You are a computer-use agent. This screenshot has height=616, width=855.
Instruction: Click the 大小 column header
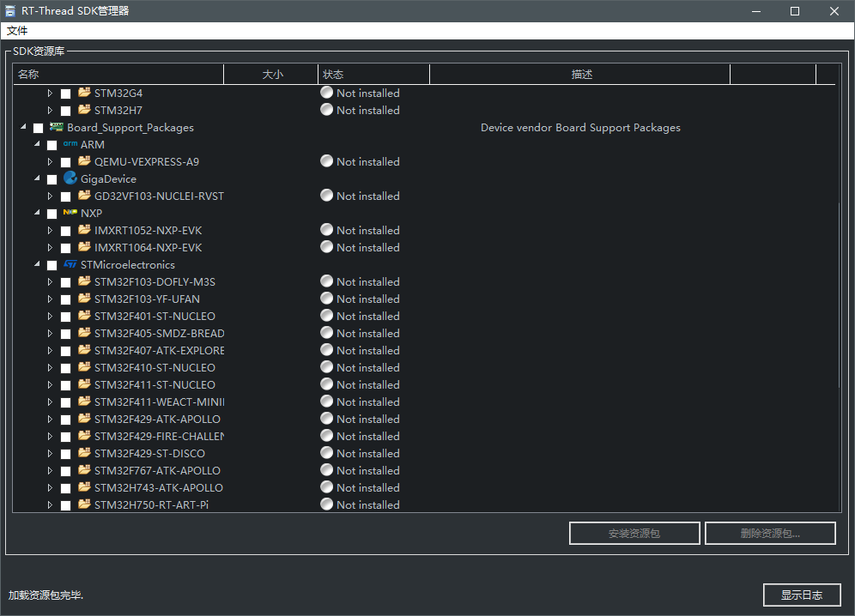pyautogui.click(x=271, y=74)
